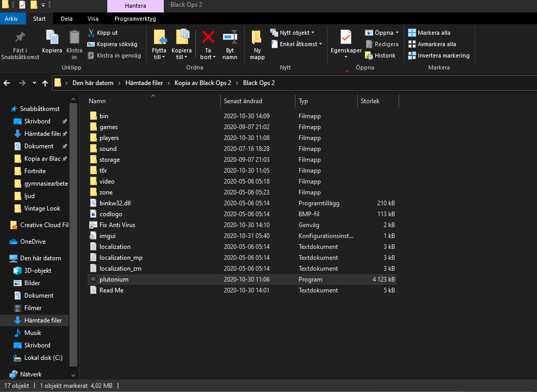This screenshot has height=392, width=537.
Task: Sort files by Storlek column
Action: (378, 101)
